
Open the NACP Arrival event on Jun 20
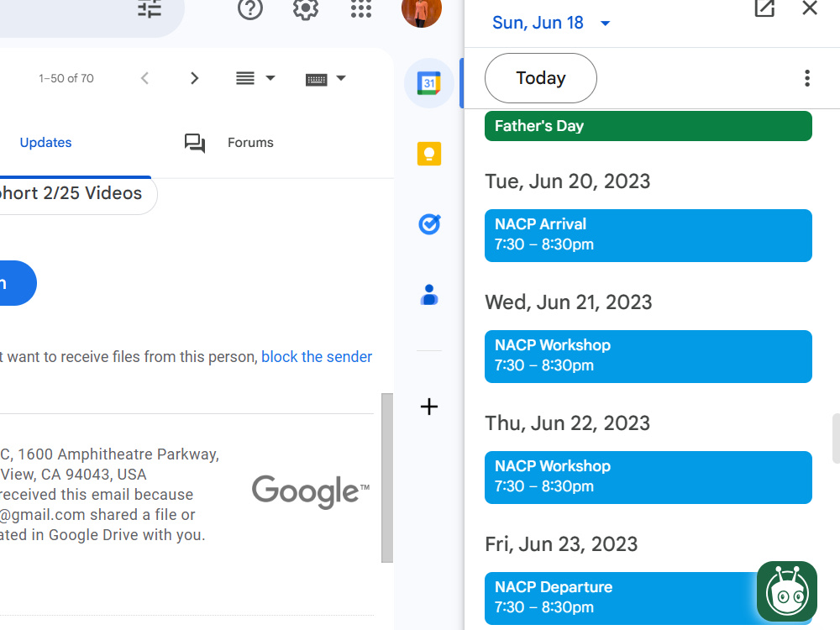(x=648, y=236)
